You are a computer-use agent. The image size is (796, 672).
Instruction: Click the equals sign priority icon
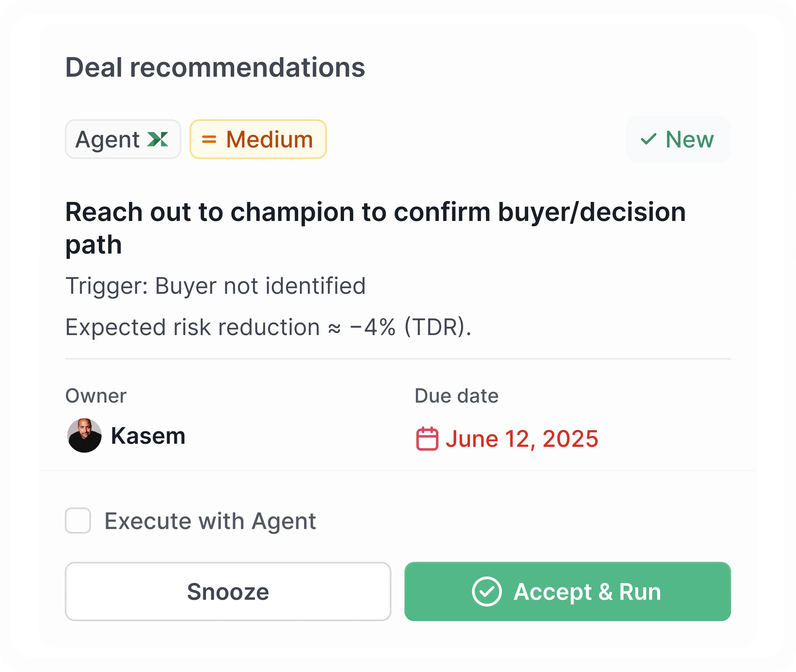(x=209, y=139)
